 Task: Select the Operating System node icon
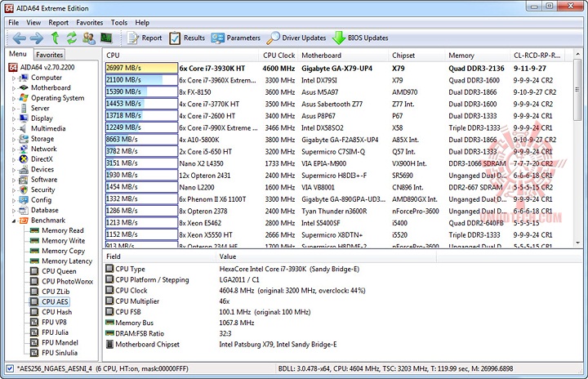coord(24,98)
